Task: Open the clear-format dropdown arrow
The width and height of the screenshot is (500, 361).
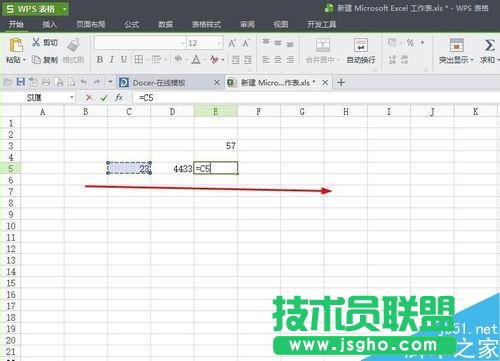Action: click(x=223, y=60)
